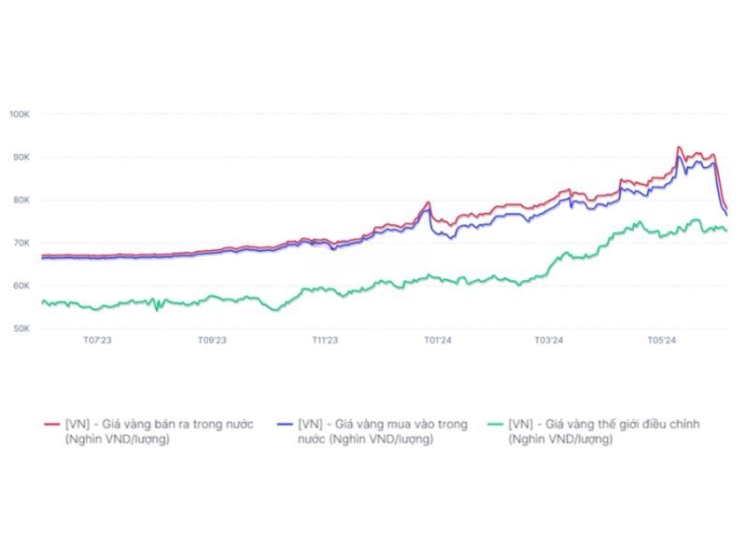The width and height of the screenshot is (747, 560).
Task: Click the red legend line marker
Action: coord(52,425)
